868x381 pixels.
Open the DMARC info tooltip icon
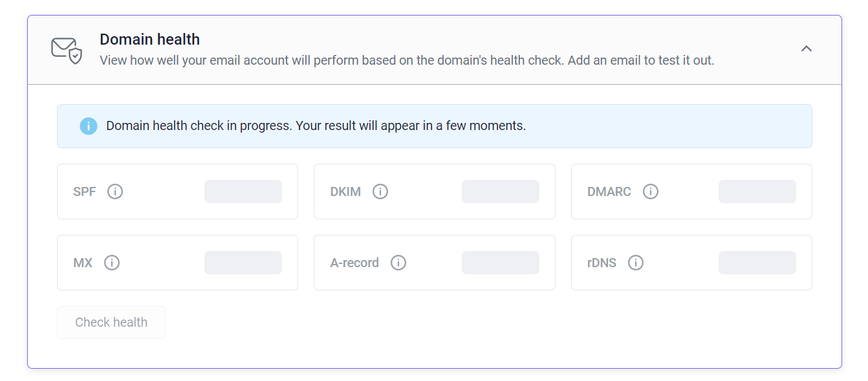[x=651, y=191]
